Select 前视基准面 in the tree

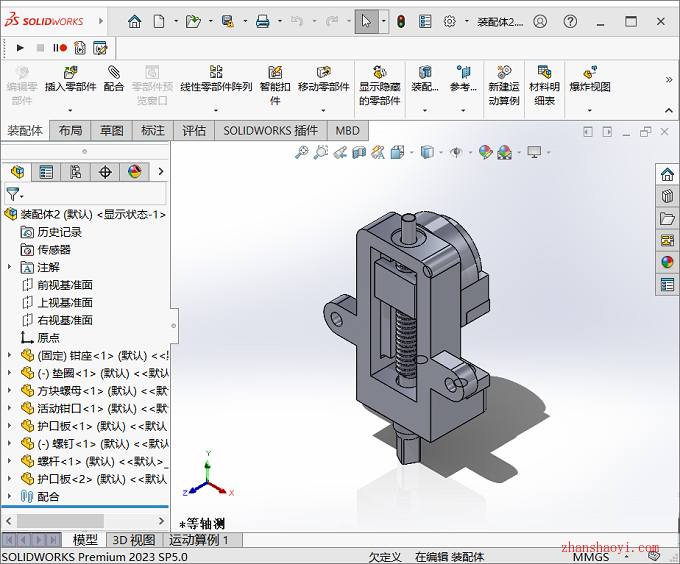point(65,285)
